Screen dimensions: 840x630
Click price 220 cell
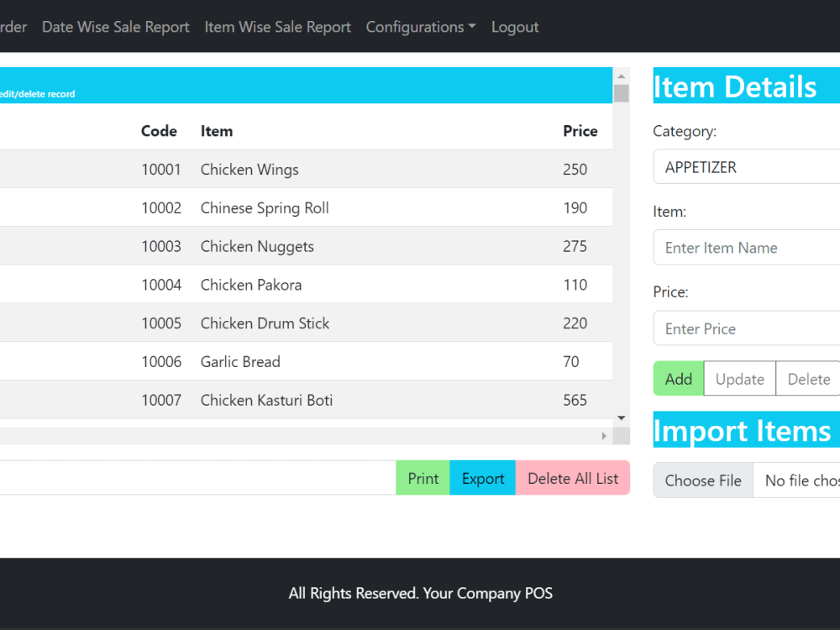tap(575, 323)
